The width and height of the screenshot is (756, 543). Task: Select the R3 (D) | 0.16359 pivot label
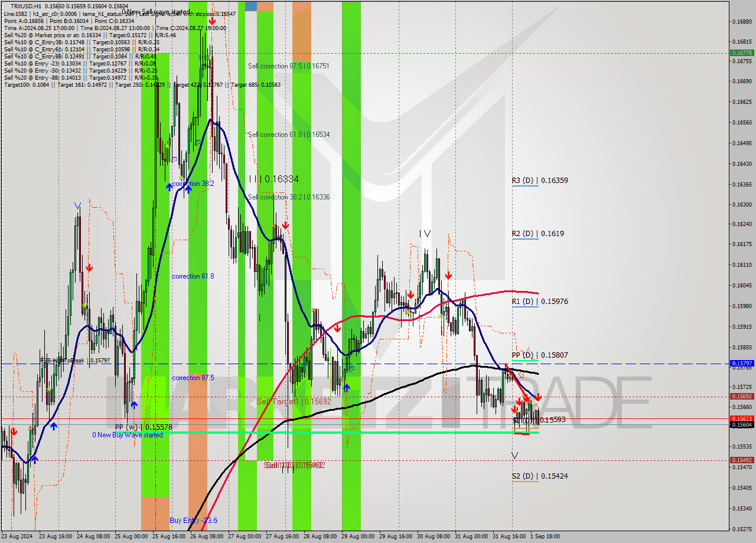coord(540,180)
